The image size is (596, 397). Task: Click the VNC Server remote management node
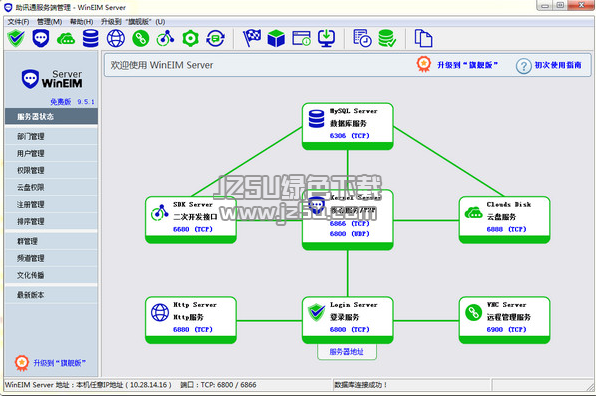tap(504, 320)
